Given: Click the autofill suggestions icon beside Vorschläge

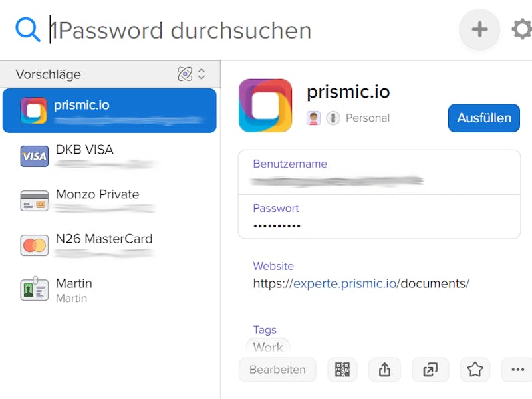Looking at the screenshot, I should (x=185, y=74).
